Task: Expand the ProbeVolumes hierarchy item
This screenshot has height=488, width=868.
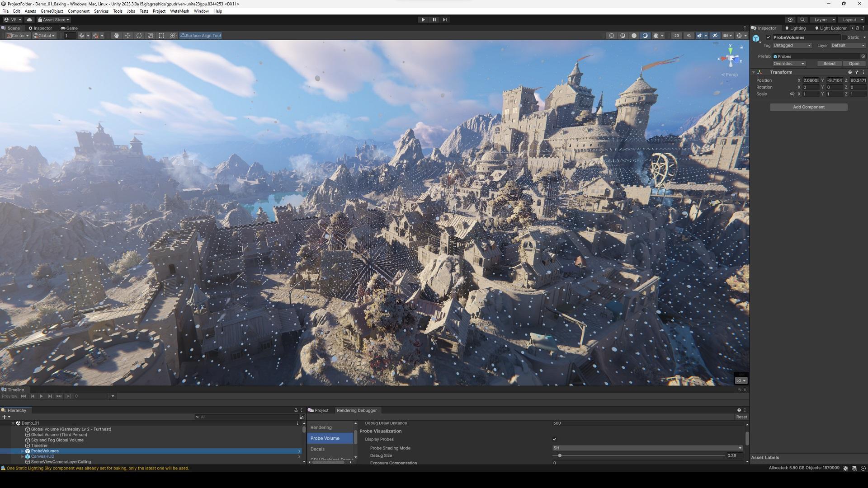Action: click(23, 451)
